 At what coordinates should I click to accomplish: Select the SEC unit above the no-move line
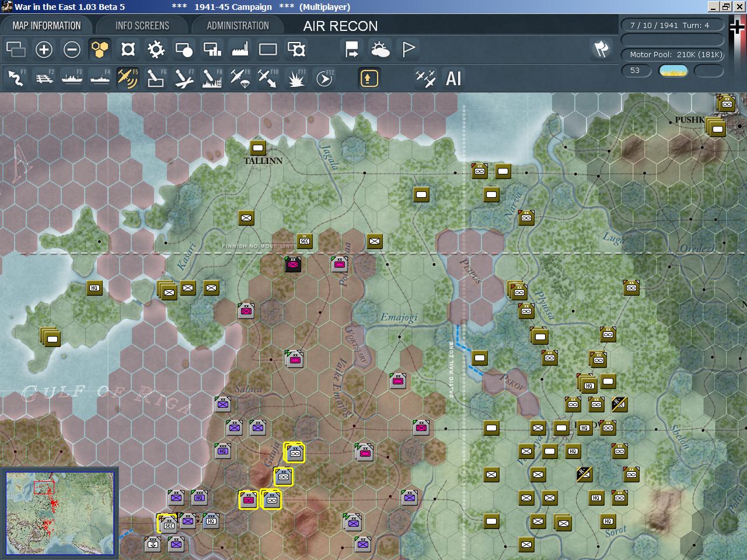[305, 241]
